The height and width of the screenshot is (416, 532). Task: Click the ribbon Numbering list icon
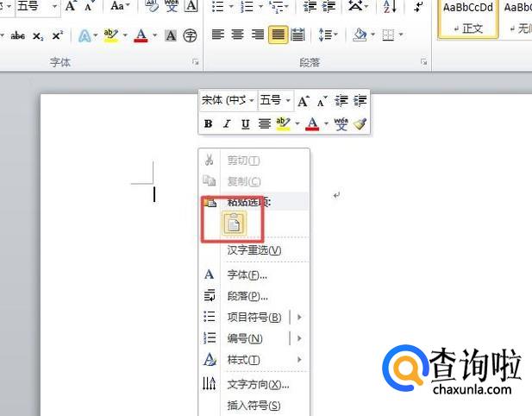(x=247, y=6)
